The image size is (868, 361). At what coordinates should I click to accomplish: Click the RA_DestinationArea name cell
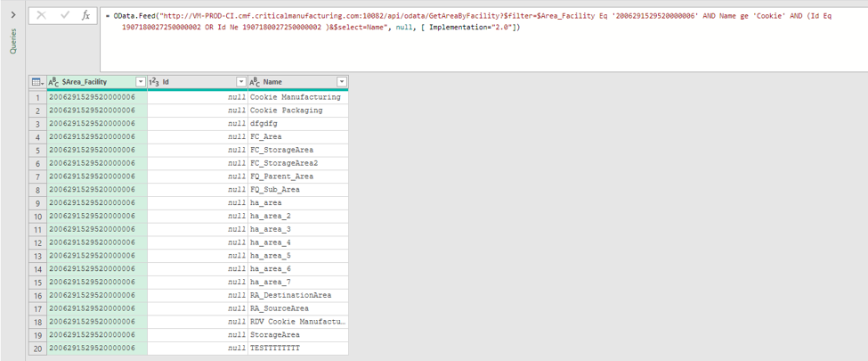(x=290, y=295)
